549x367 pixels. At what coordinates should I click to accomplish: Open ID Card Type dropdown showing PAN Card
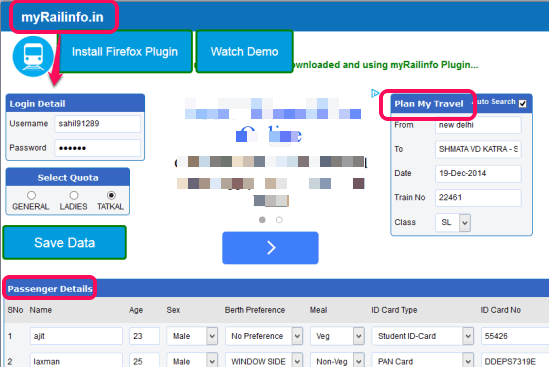point(423,360)
